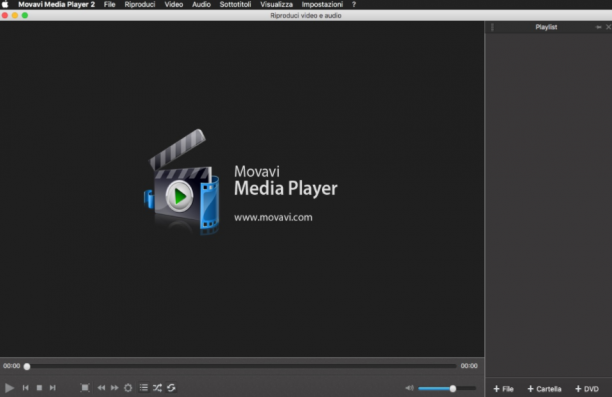Toggle repeat loop playback
The image size is (612, 397).
(x=171, y=388)
